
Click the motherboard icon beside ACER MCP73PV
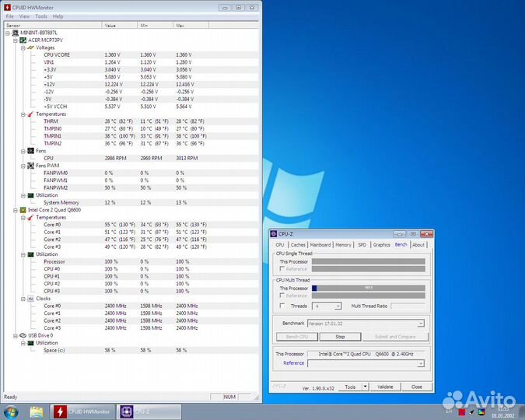click(23, 40)
